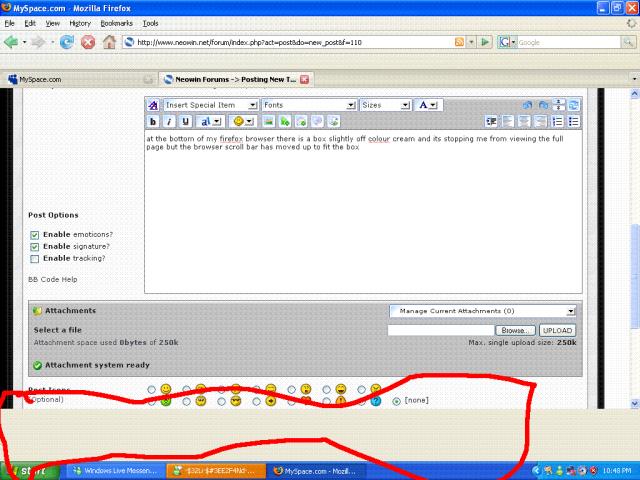
Task: Open the Tools menu
Action: click(150, 23)
